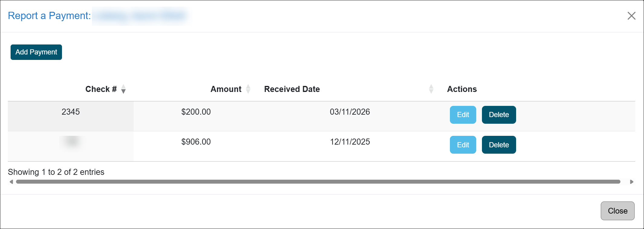Click the Actions column header
The height and width of the screenshot is (229, 644).
point(462,89)
